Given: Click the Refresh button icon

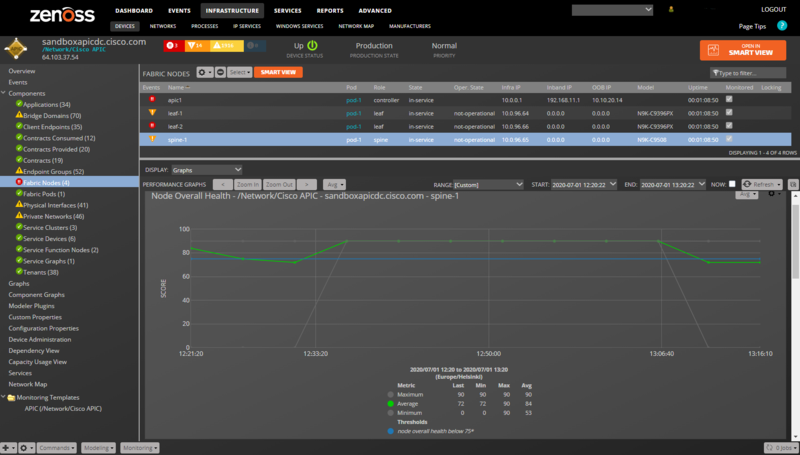Looking at the screenshot, I should point(747,184).
